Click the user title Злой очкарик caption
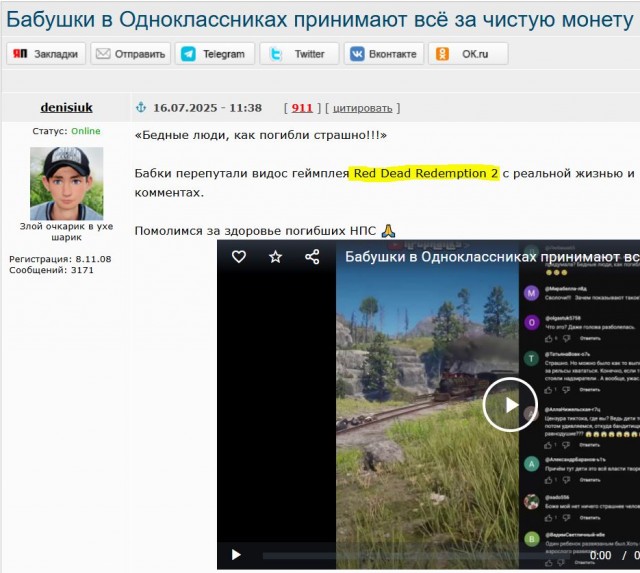Viewport: 640px width, 573px height. (x=67, y=231)
